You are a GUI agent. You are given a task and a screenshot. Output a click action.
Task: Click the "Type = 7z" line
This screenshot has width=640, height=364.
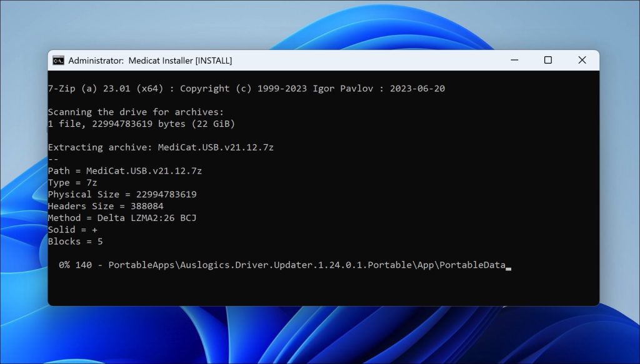pos(72,182)
